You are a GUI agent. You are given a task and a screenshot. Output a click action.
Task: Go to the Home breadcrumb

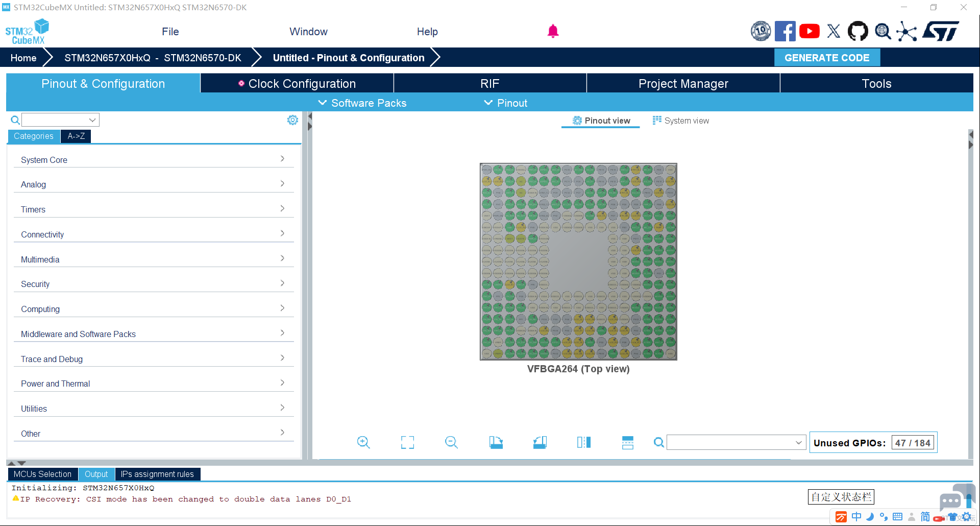pos(23,58)
